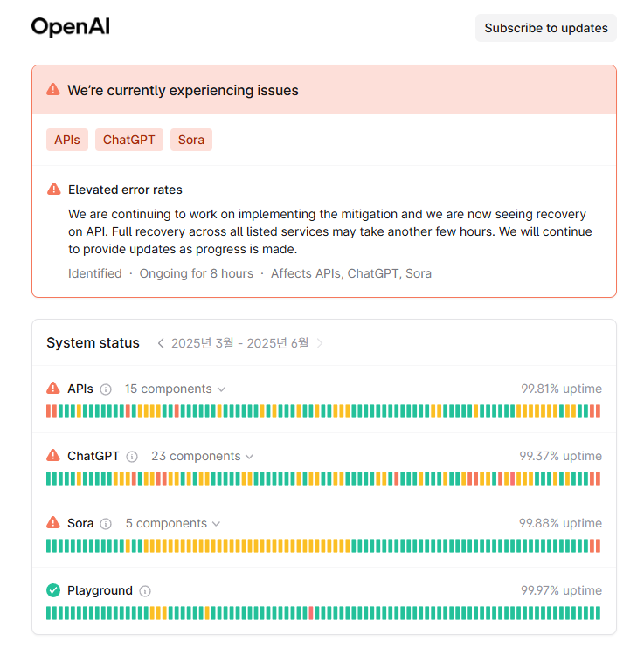The width and height of the screenshot is (644, 648).
Task: Click the warning icon in the issues banner
Action: tap(53, 90)
